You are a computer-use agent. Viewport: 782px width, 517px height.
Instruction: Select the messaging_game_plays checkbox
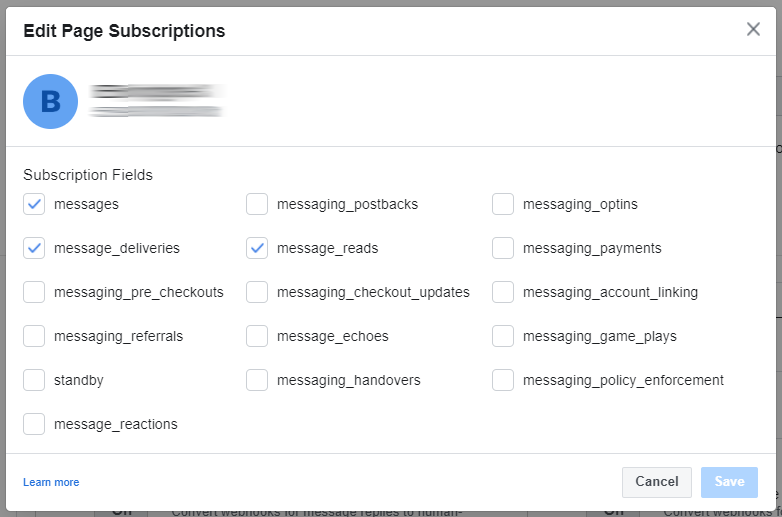click(x=503, y=336)
